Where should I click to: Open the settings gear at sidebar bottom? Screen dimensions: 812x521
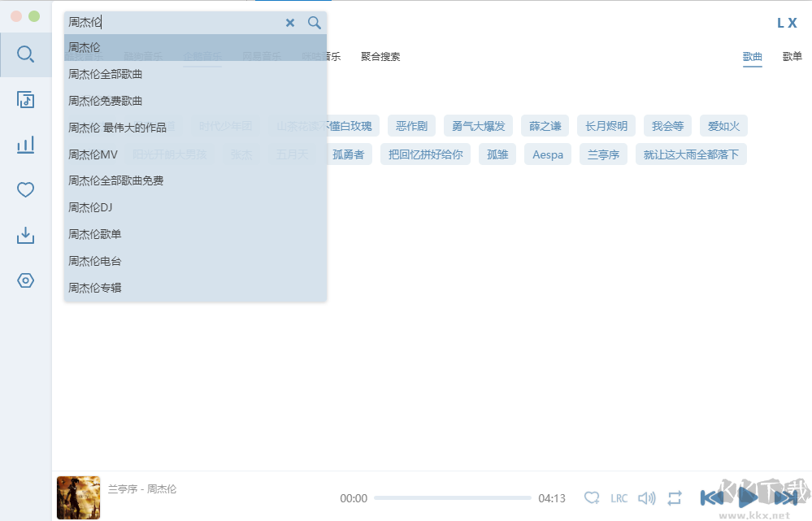click(x=26, y=280)
